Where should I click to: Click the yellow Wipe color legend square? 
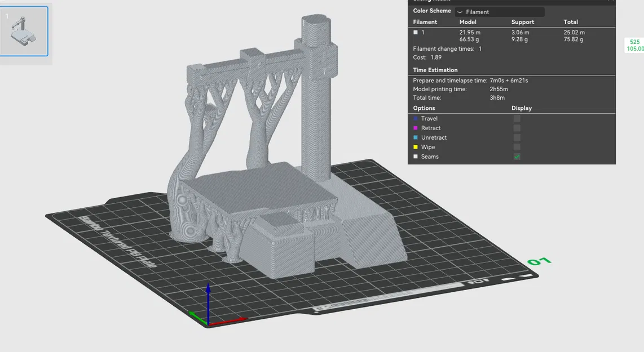click(x=415, y=147)
